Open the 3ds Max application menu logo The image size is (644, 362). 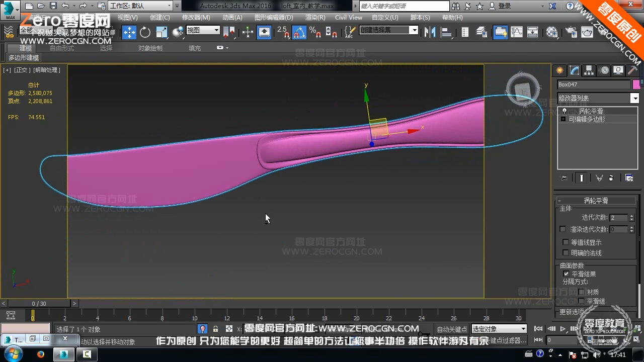pyautogui.click(x=10, y=9)
